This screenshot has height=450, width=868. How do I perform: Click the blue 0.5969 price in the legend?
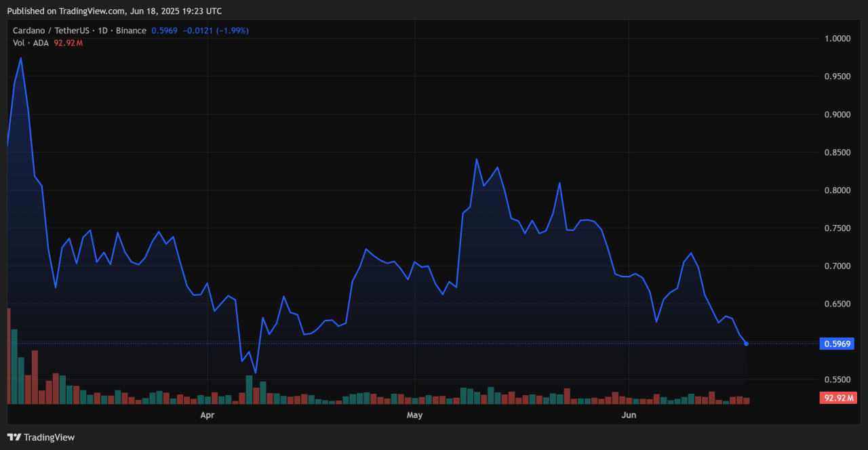click(x=165, y=30)
